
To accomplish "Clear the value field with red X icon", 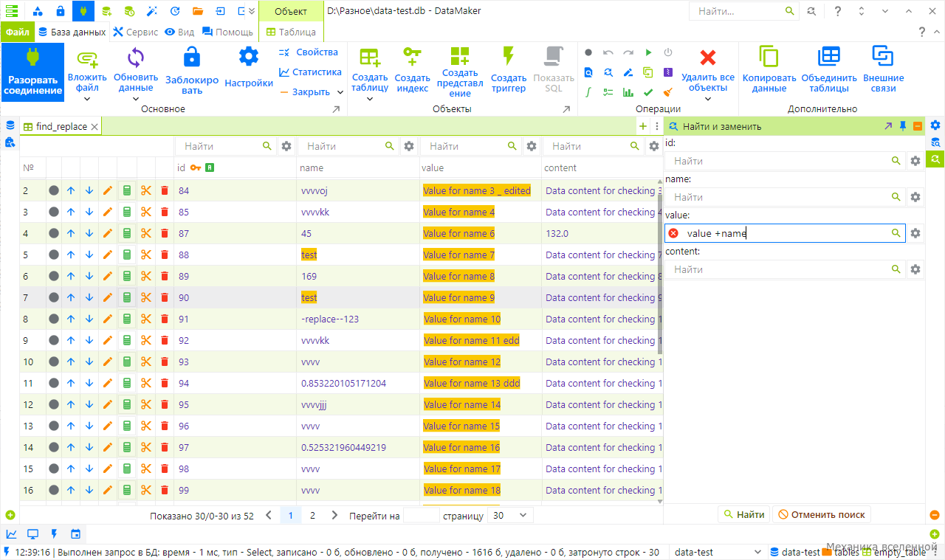I will (673, 233).
